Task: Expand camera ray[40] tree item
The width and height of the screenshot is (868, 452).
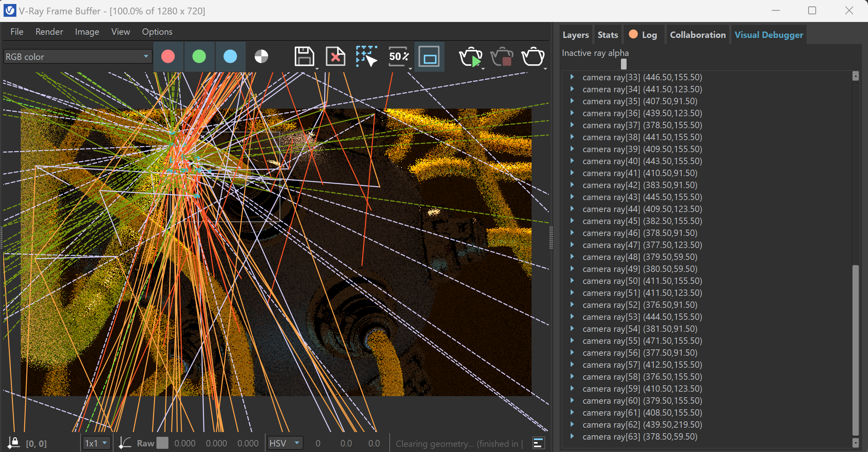Action: point(572,161)
